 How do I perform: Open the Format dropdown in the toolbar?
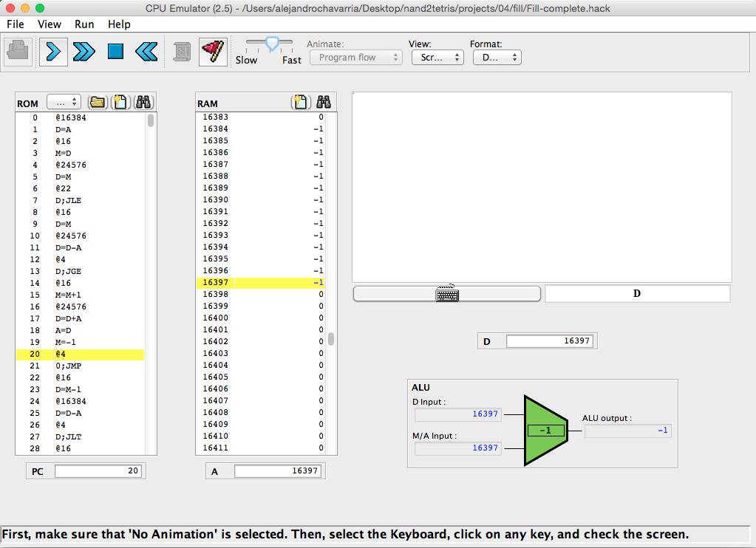[x=496, y=58]
